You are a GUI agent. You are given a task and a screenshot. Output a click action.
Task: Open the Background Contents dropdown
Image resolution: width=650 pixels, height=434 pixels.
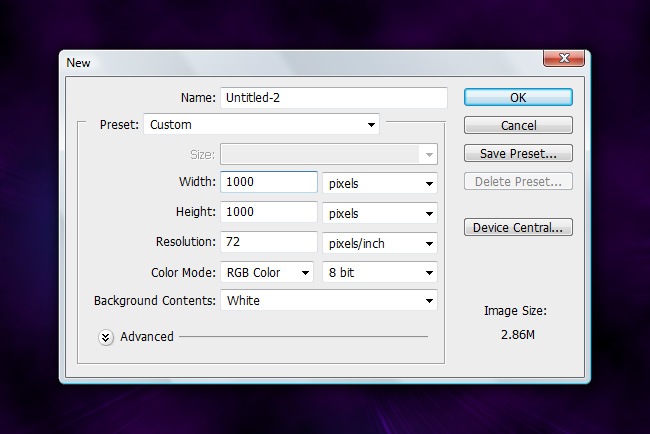(329, 300)
